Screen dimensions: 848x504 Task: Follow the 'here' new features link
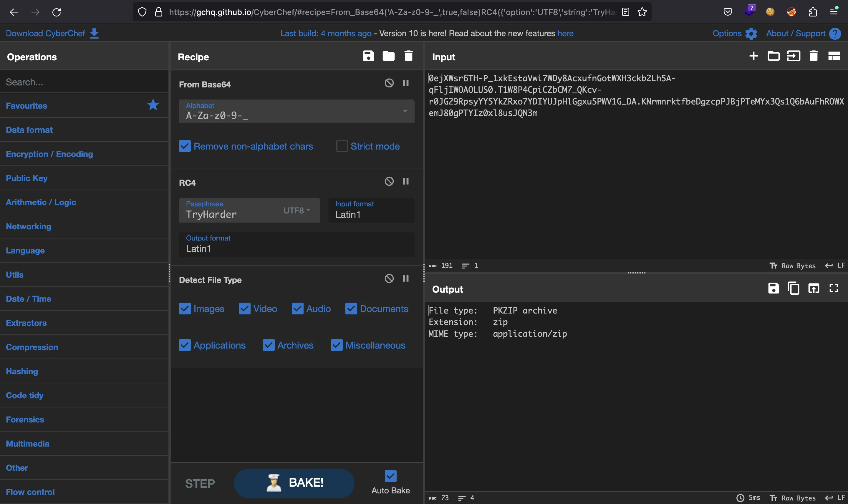click(x=565, y=34)
